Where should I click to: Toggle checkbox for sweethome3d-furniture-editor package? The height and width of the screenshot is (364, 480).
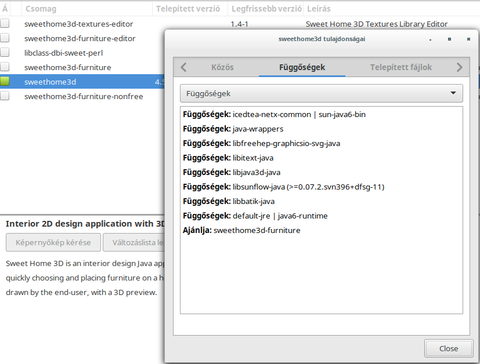[x=5, y=38]
